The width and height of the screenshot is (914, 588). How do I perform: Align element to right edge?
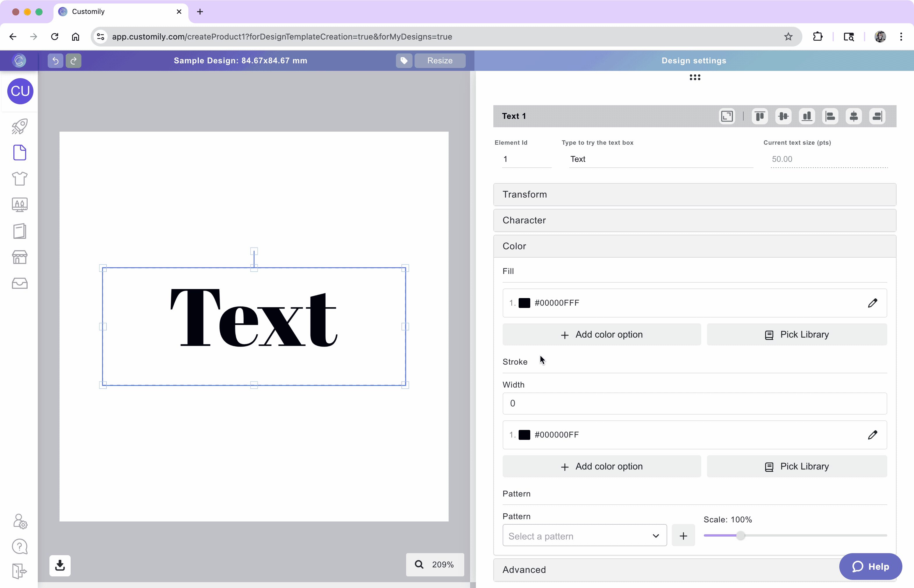click(x=877, y=116)
